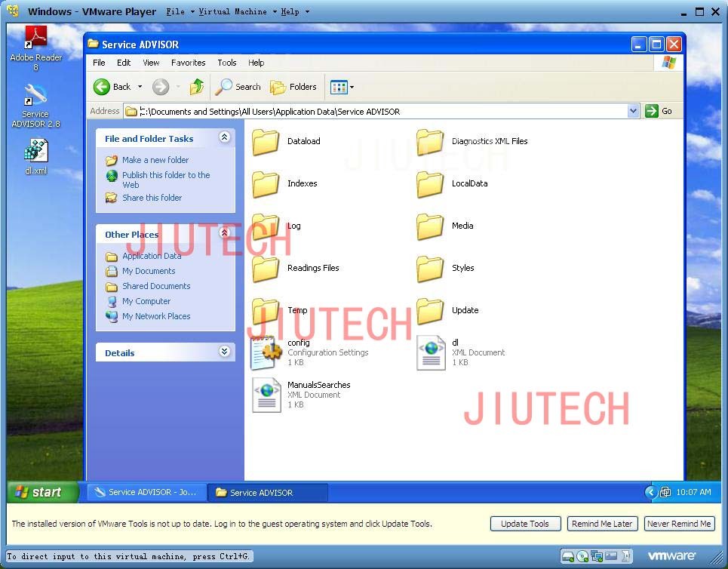This screenshot has height=569, width=728.
Task: Select the Dataload folder
Action: (287, 142)
